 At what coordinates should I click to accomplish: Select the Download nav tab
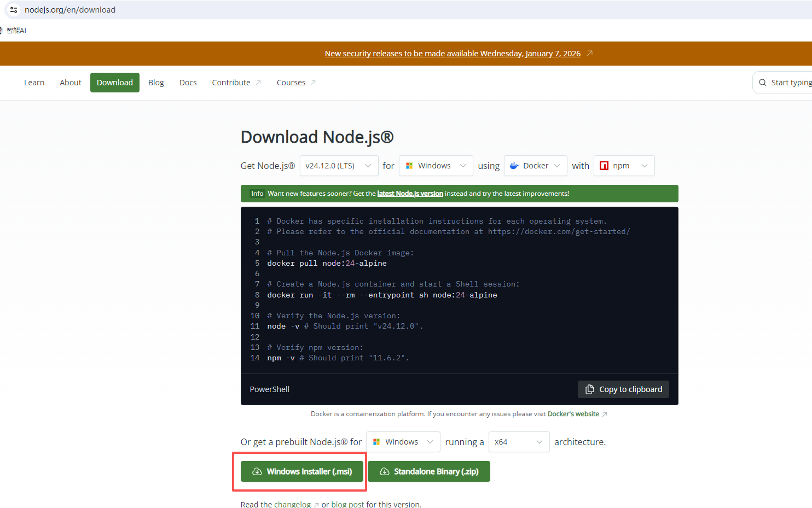(115, 83)
